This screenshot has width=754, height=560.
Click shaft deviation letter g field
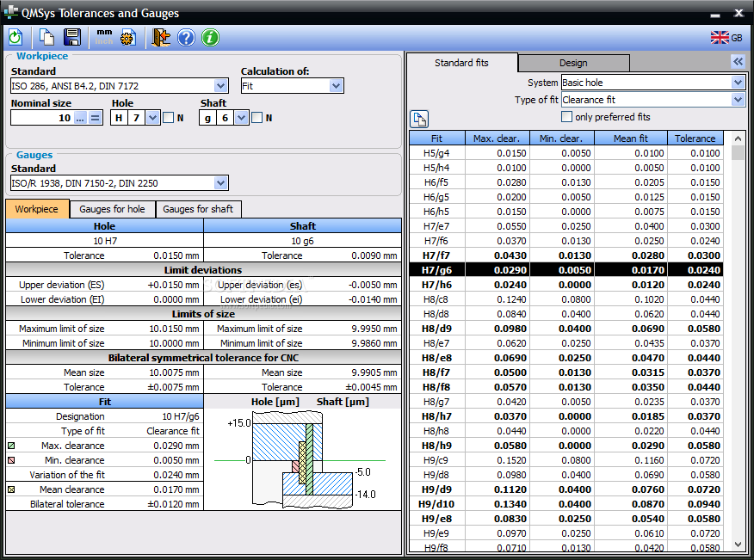207,118
